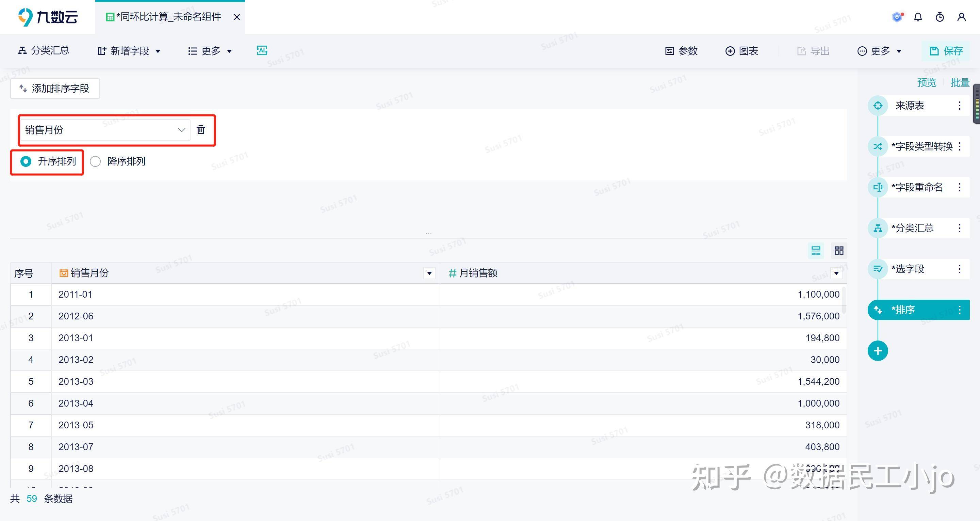Click the 59 record count

pyautogui.click(x=32, y=499)
